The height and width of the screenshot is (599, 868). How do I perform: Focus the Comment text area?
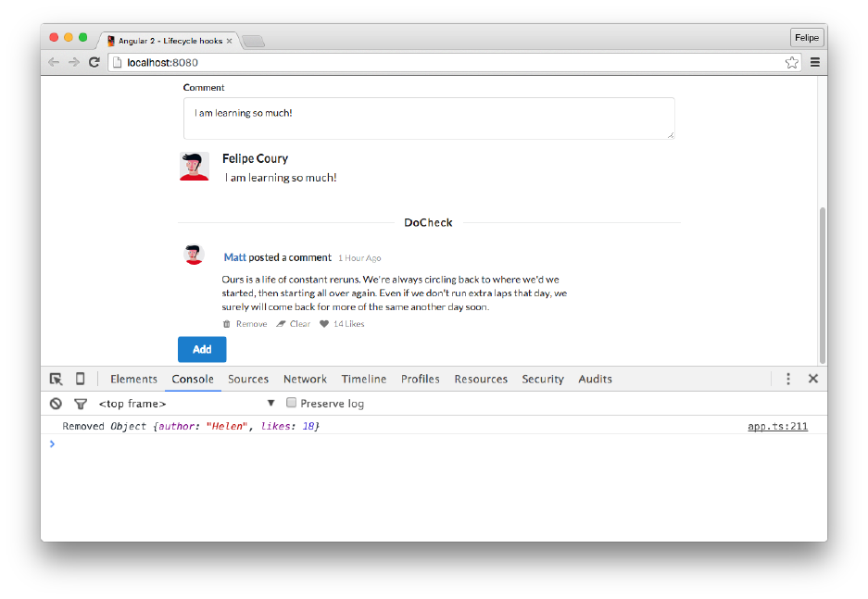(x=429, y=119)
